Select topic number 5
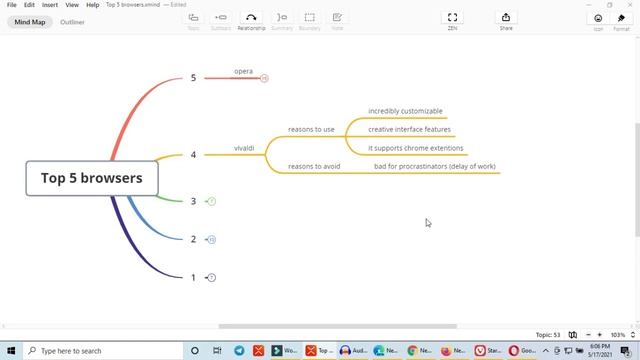640x360 pixels. 193,78
